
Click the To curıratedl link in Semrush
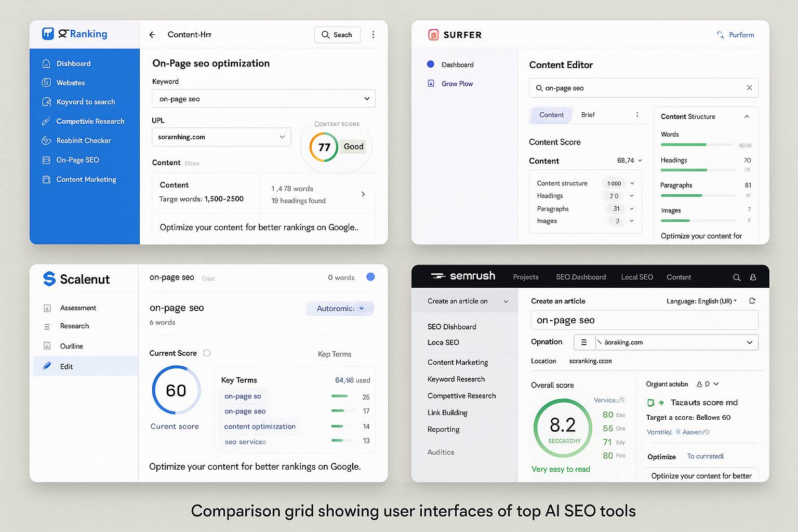(706, 456)
